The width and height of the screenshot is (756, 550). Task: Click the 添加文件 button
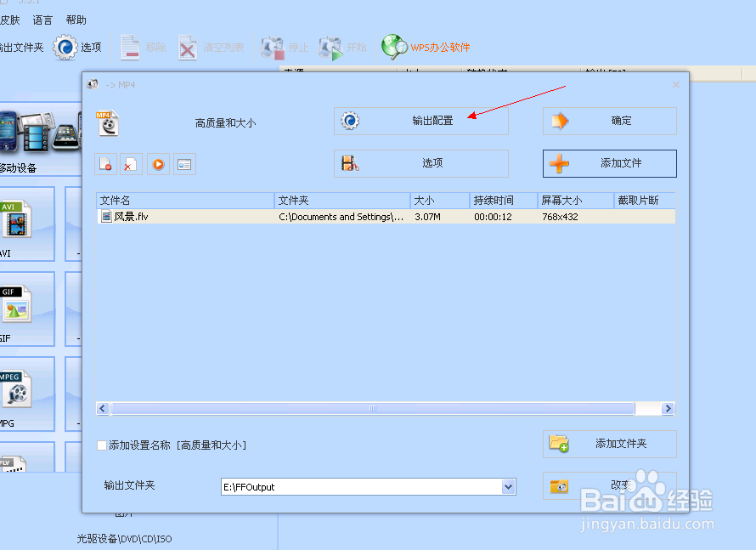(609, 163)
